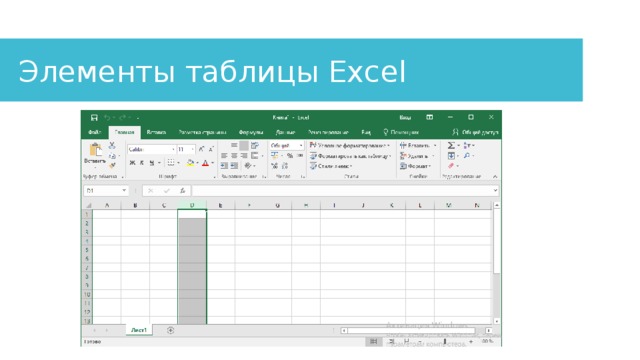The image size is (640, 360).
Task: Click the red font color A icon
Action: [205, 163]
